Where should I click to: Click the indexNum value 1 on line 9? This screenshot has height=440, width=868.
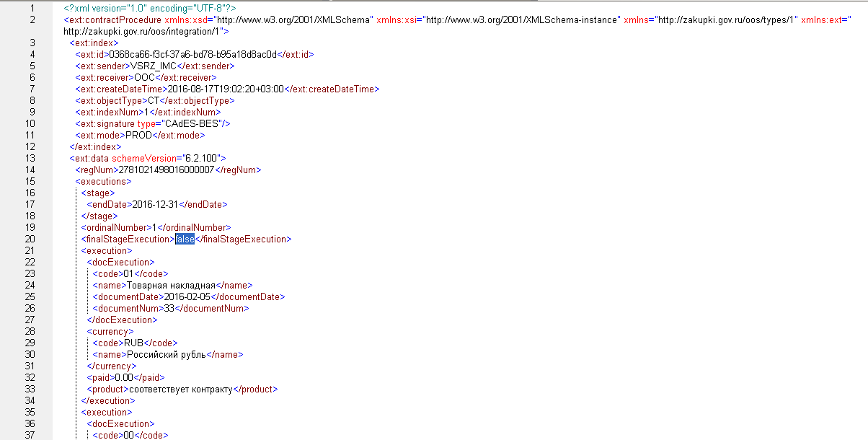[145, 112]
